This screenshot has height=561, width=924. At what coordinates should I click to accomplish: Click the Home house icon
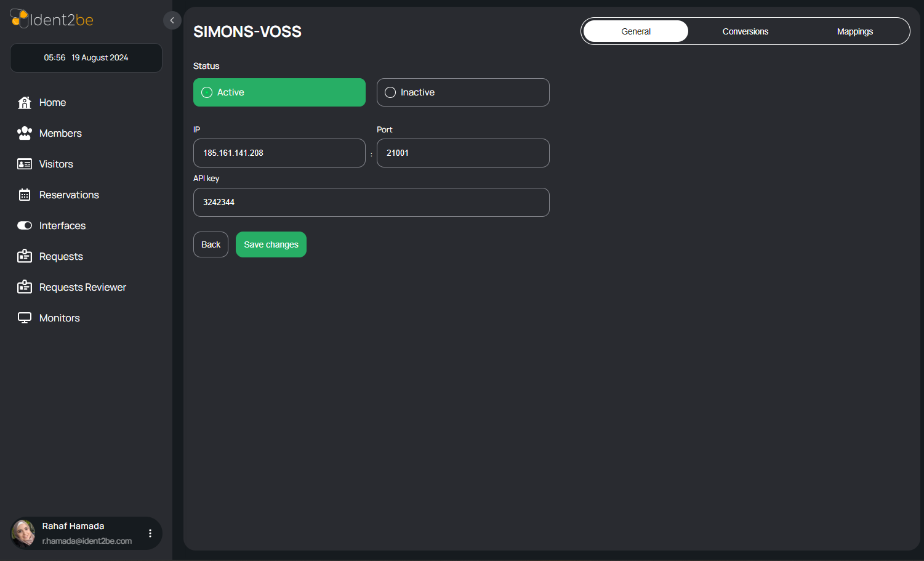tap(25, 102)
